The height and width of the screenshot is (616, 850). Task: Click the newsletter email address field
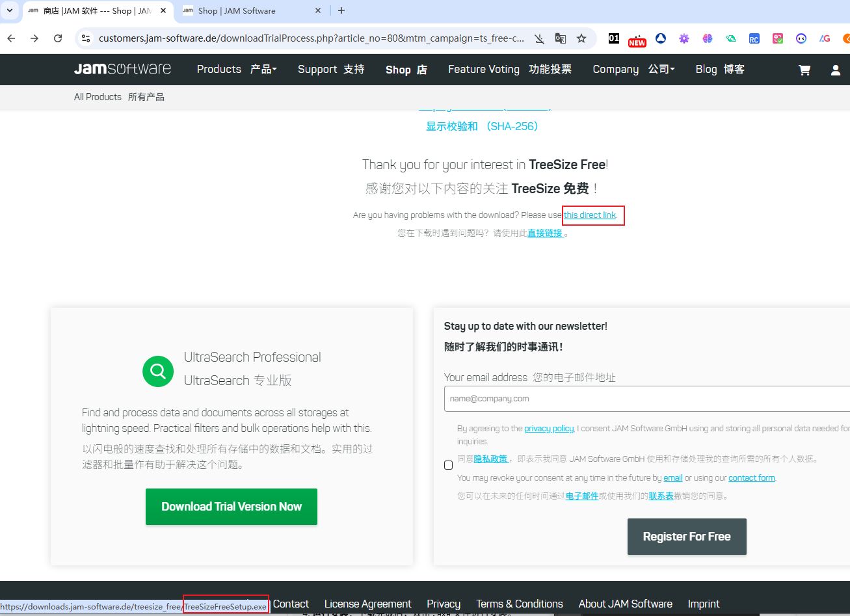[x=647, y=399]
